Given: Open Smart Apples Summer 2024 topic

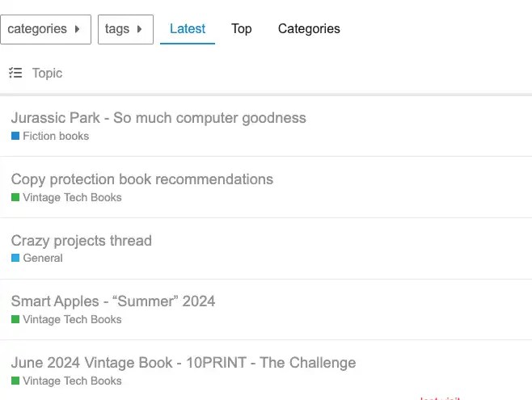Looking at the screenshot, I should point(113,301).
